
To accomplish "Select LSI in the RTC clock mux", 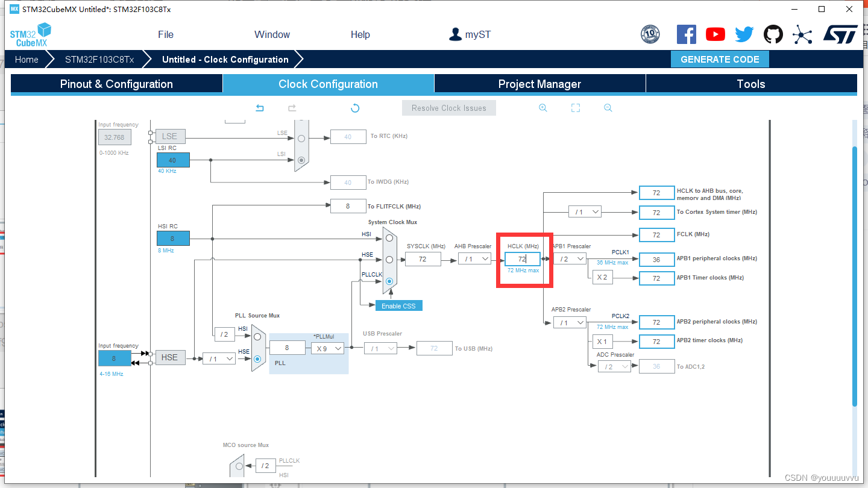I will 301,160.
